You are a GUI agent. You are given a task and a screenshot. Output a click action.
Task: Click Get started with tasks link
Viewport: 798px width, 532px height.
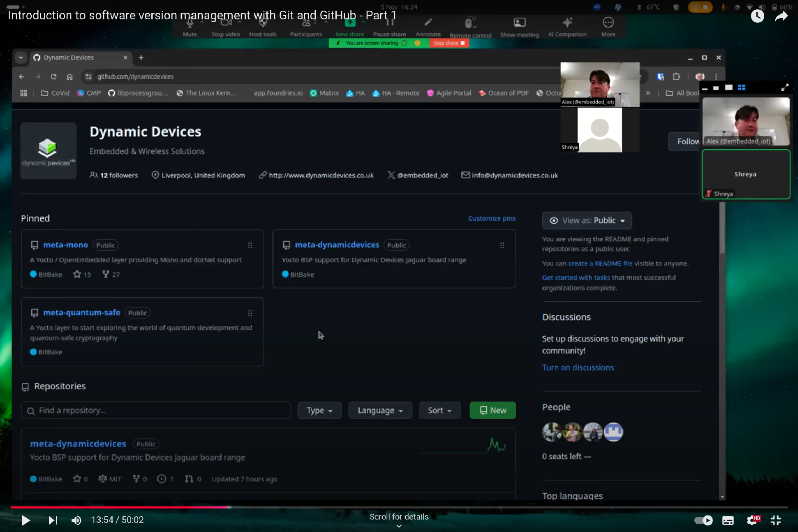pyautogui.click(x=576, y=278)
